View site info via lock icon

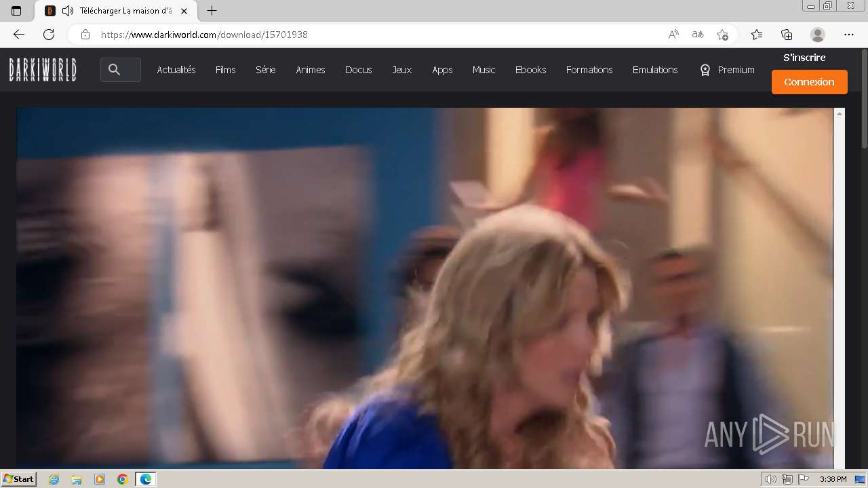(x=85, y=35)
